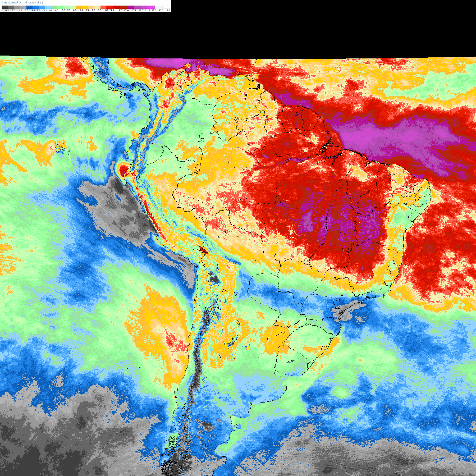Click the INSOLAÇÃO legend title
The width and height of the screenshot is (476, 476).
pyautogui.click(x=12, y=2)
